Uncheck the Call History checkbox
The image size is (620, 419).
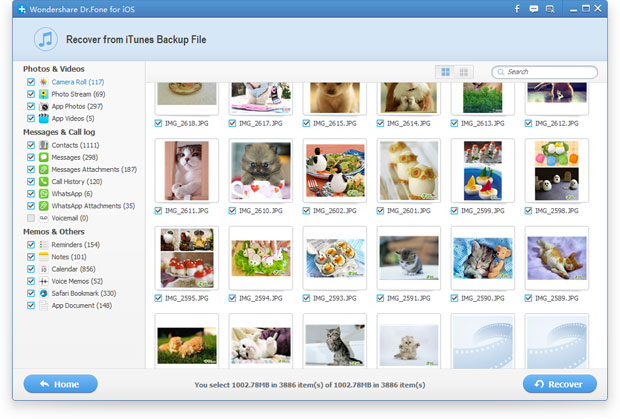(x=31, y=181)
